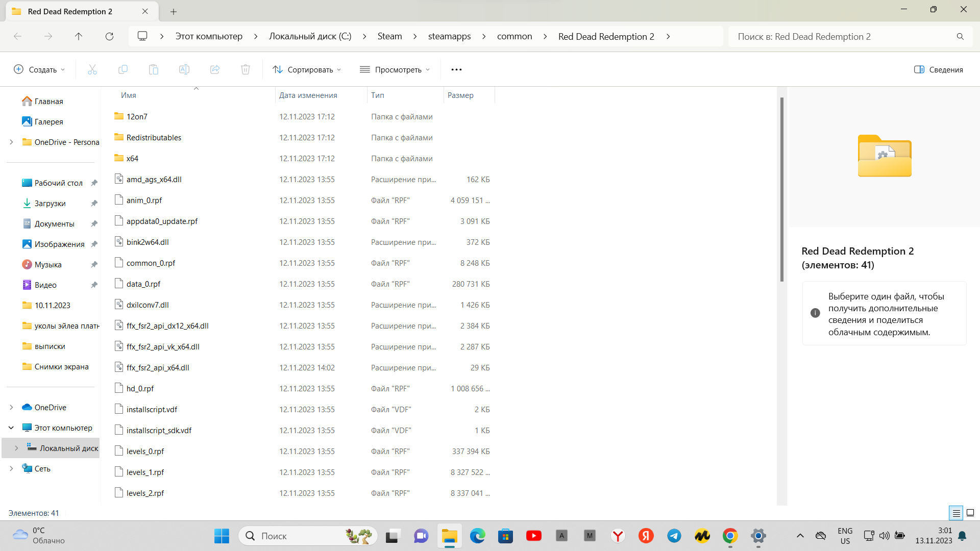
Task: Refresh the current folder
Action: coord(109,36)
